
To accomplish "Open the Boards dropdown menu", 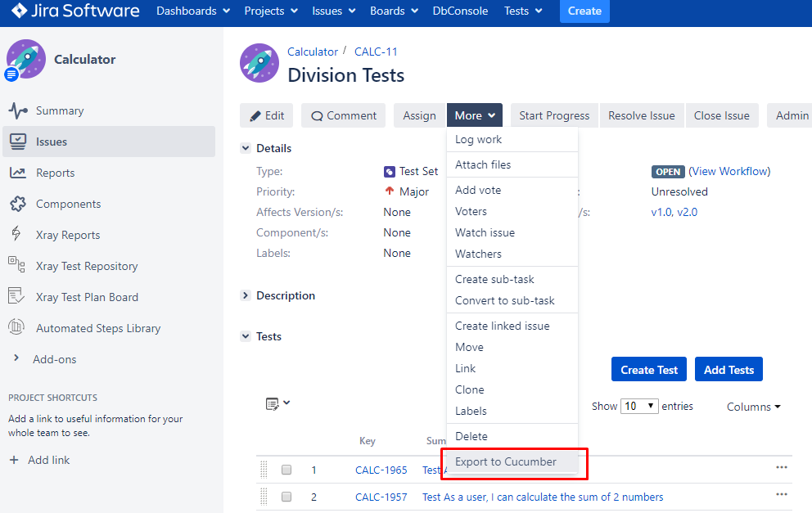I will (x=394, y=11).
